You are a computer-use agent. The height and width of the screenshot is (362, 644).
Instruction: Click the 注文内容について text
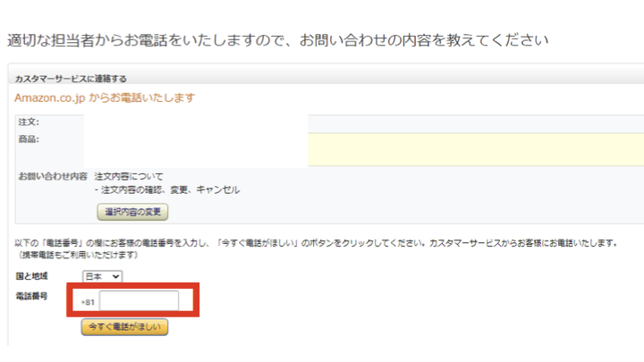(129, 176)
